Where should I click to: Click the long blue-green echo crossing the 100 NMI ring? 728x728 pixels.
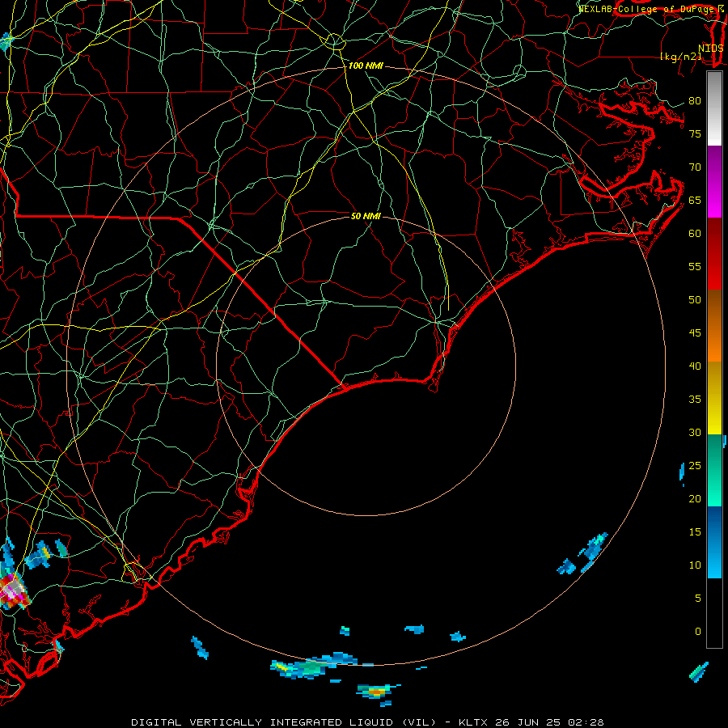click(x=315, y=667)
